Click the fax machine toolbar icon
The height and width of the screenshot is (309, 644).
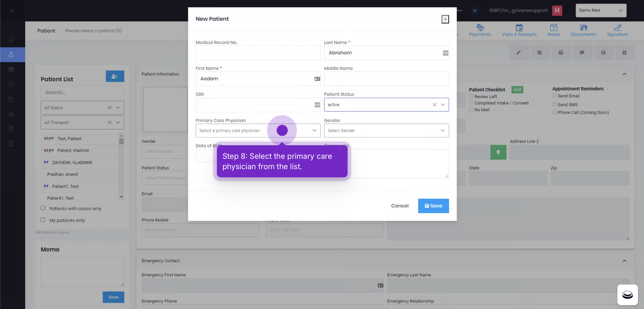coord(561,53)
